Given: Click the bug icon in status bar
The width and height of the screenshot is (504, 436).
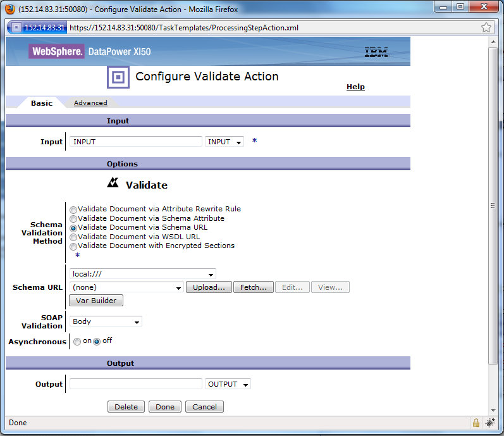Looking at the screenshot, I should coord(491,423).
